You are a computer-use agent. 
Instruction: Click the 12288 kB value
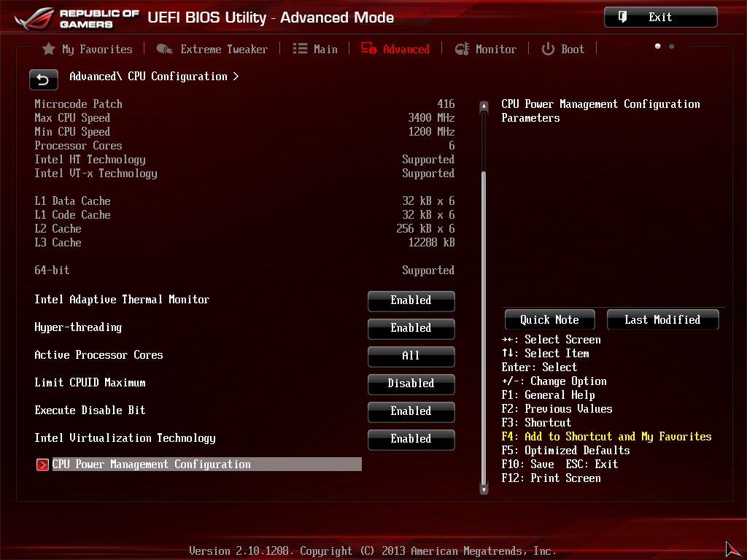431,242
